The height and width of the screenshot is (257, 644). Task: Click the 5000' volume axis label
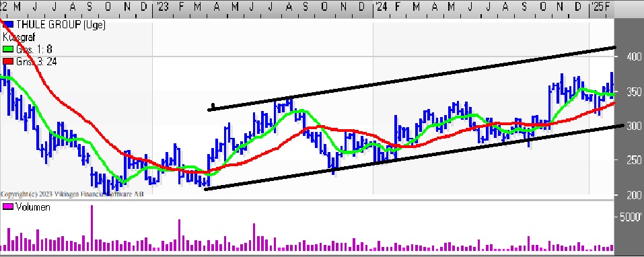631,217
